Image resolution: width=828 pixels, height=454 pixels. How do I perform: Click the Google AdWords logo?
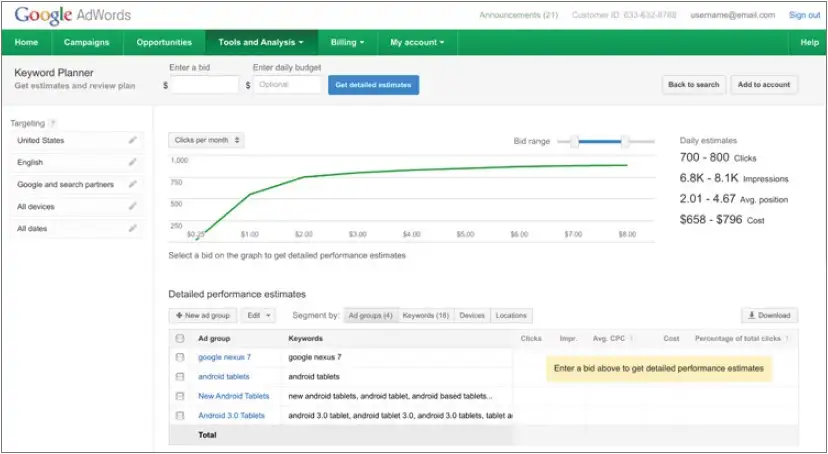(x=73, y=15)
